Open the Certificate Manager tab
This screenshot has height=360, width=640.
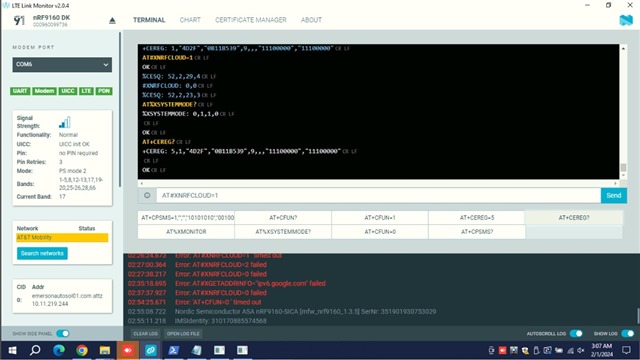251,20
